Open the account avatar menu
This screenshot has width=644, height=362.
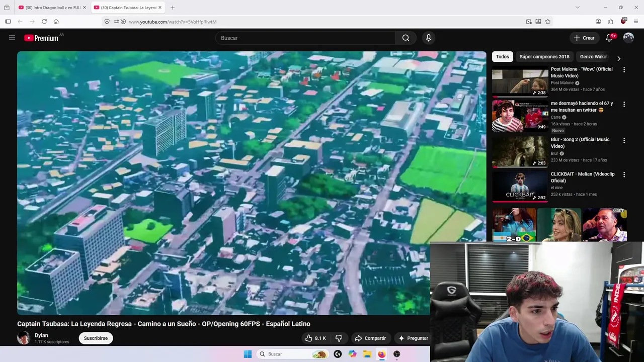tap(628, 38)
